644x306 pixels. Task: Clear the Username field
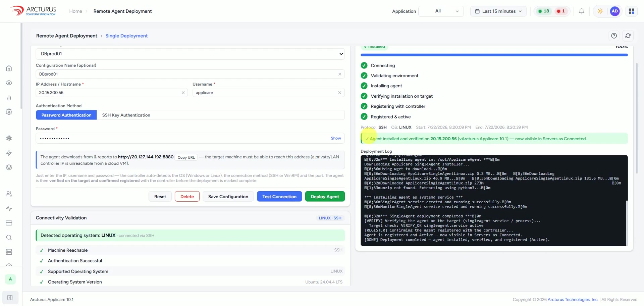coord(340,93)
